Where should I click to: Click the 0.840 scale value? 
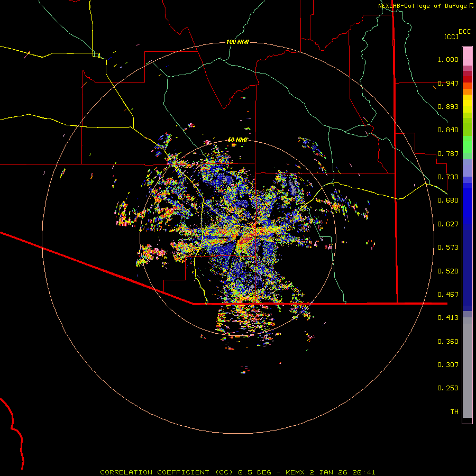tap(448, 130)
